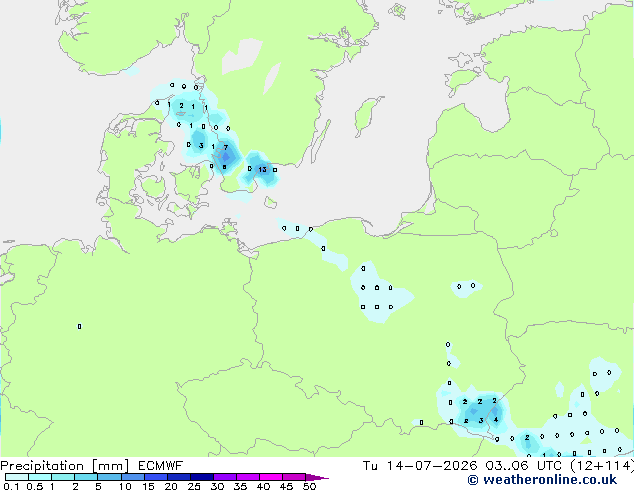Pick the legend swatch between 0.1 and 0.5
The width and height of the screenshot is (634, 490).
(17, 477)
